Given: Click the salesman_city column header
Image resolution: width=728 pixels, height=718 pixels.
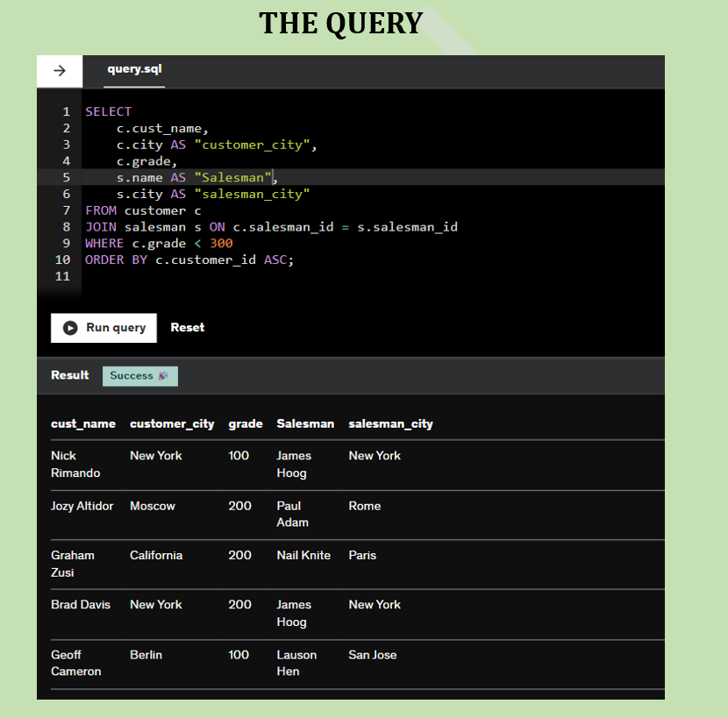Looking at the screenshot, I should [390, 423].
